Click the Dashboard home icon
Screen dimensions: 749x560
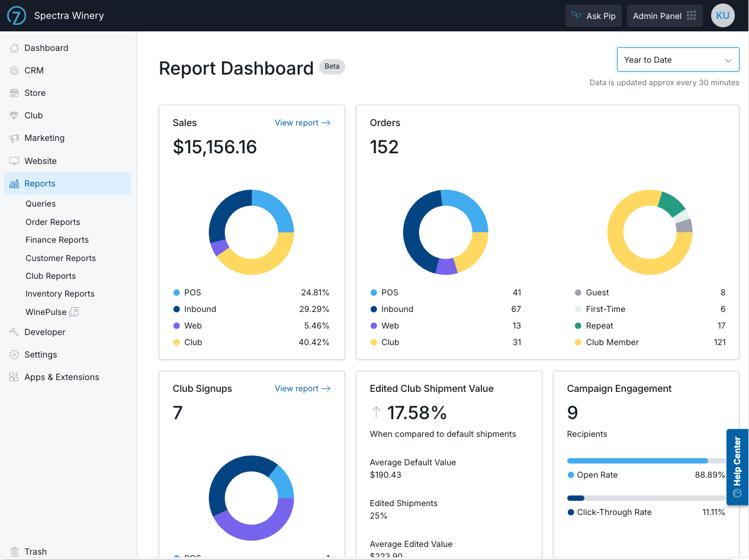point(14,48)
